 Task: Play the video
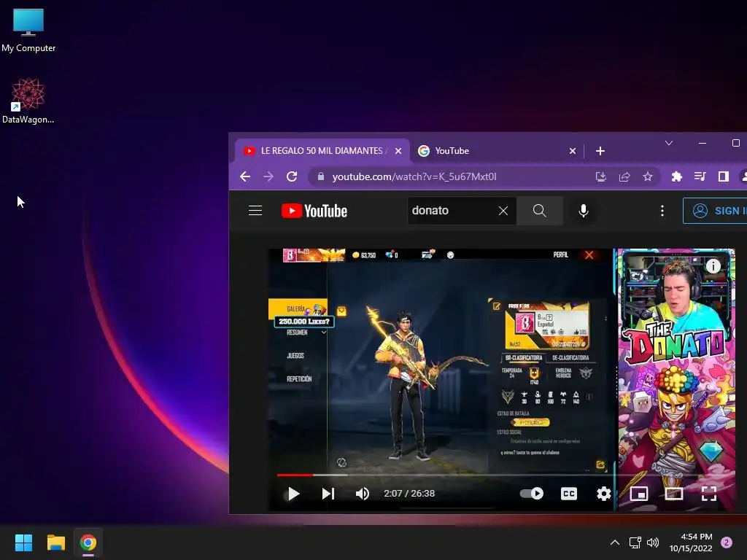tap(293, 494)
